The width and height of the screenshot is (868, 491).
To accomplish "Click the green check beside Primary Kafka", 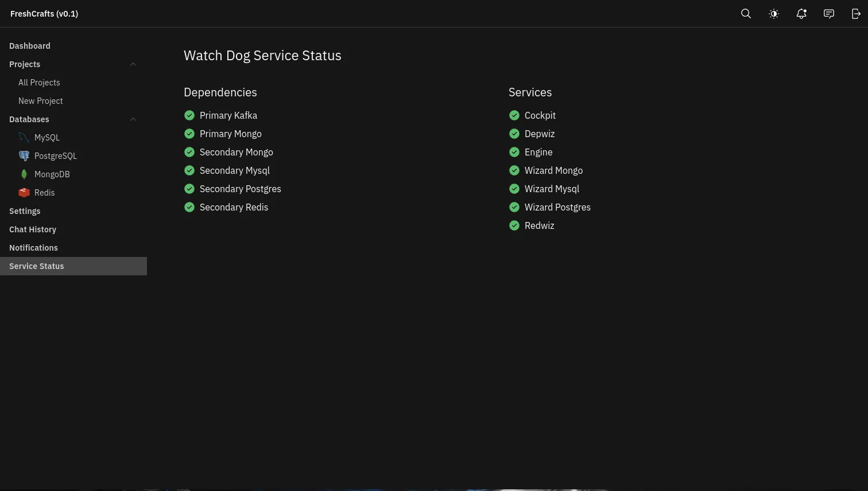I will point(189,115).
